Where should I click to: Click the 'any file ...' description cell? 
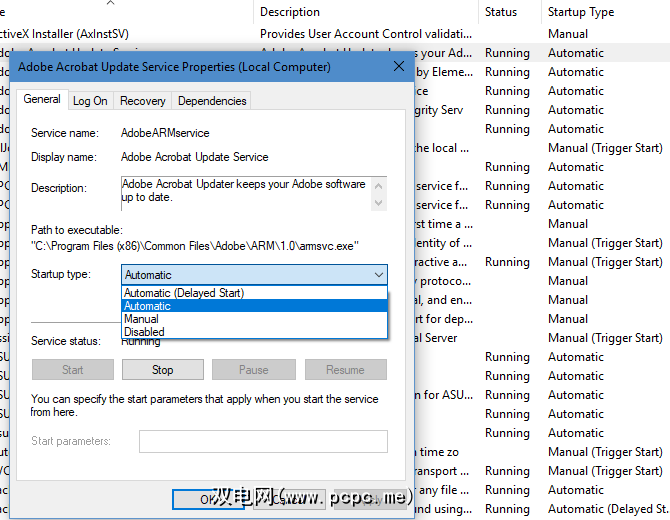444,490
